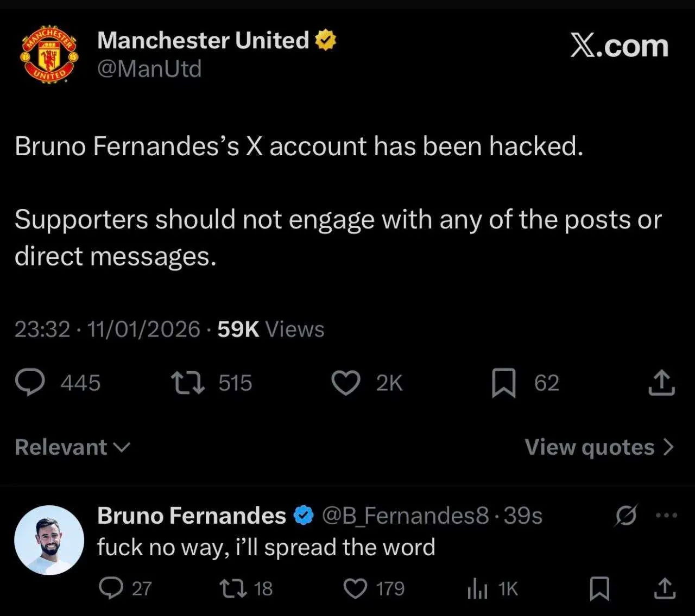695x616 pixels.
Task: Open the Relevant sort dropdown
Action: [x=73, y=447]
